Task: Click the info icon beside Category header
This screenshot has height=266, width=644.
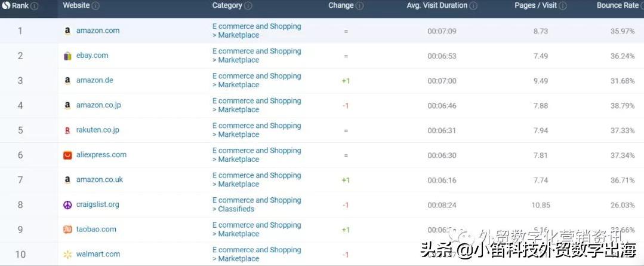Action: click(x=248, y=6)
